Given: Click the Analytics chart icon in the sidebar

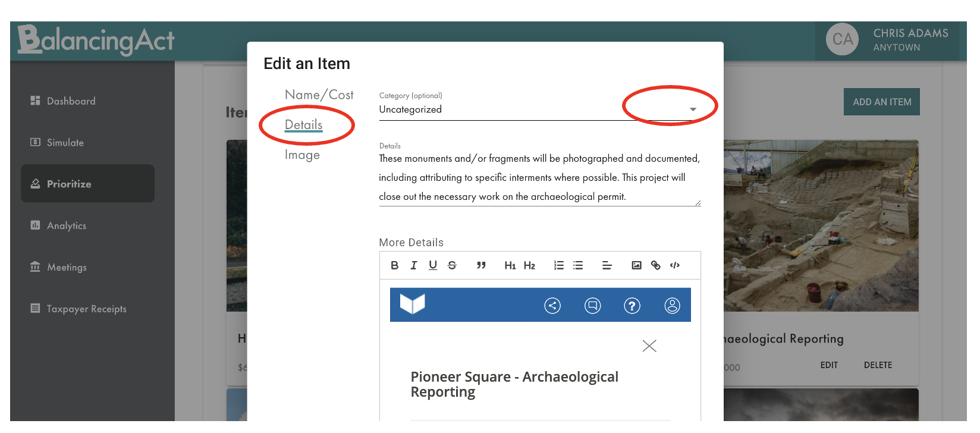Looking at the screenshot, I should coord(35,225).
